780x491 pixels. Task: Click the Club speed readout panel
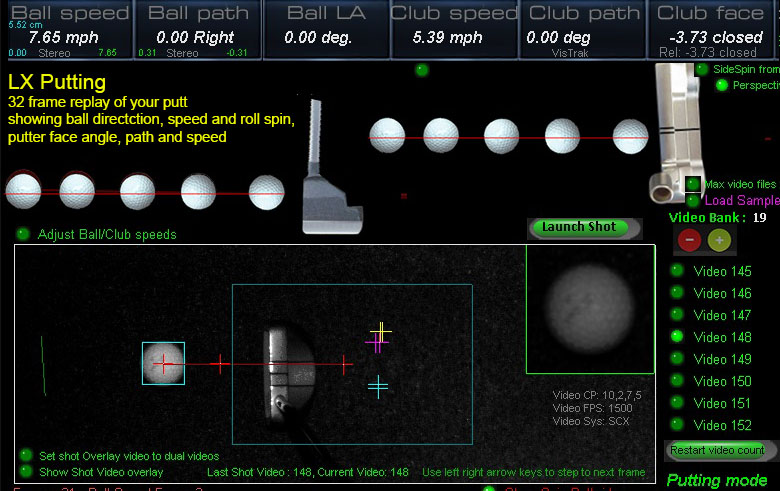[x=455, y=30]
